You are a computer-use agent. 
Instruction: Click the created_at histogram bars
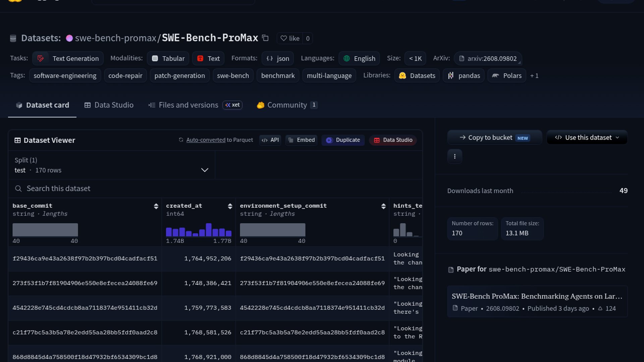pos(199,230)
